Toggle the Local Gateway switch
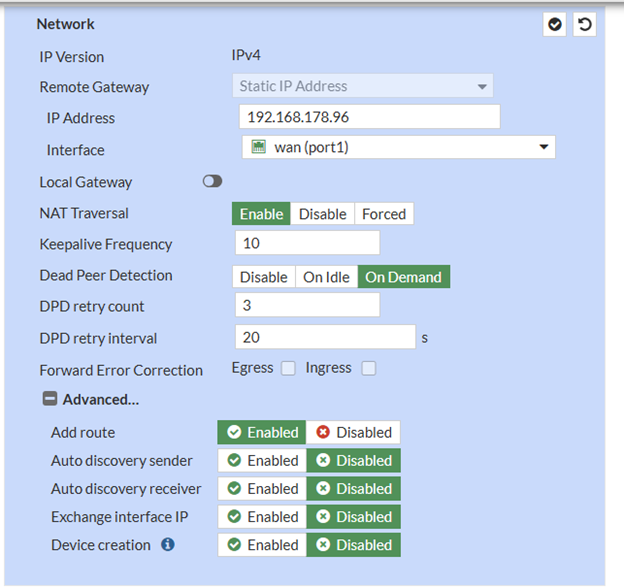The height and width of the screenshot is (588, 624). (212, 181)
